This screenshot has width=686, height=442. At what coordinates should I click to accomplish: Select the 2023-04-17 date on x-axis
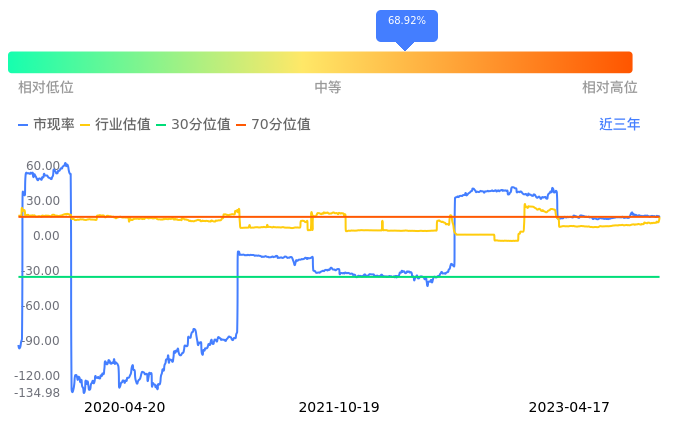pyautogui.click(x=569, y=408)
